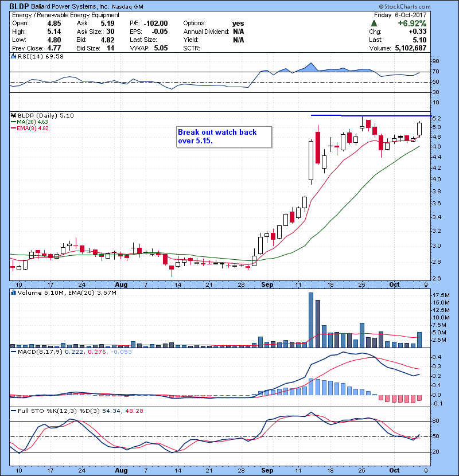This screenshot has height=476, width=459.
Task: Click the RSI(14) panel chart icon
Action: tap(13, 56)
